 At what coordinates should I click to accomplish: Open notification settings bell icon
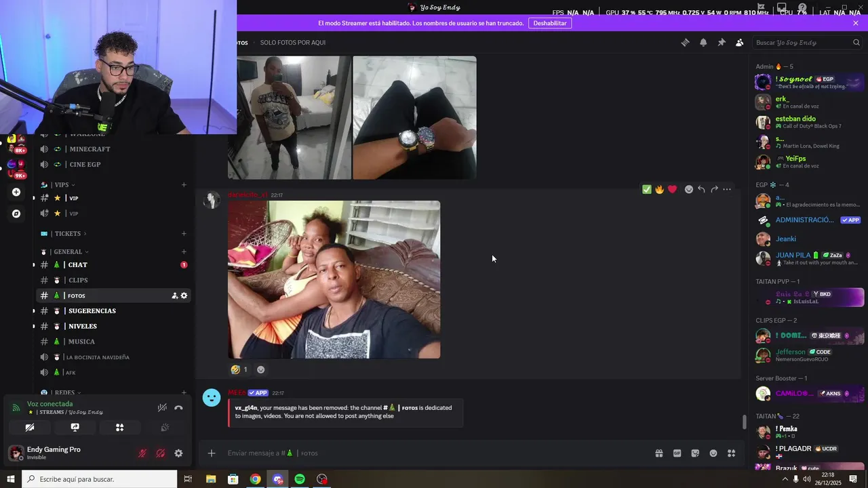[x=703, y=42]
